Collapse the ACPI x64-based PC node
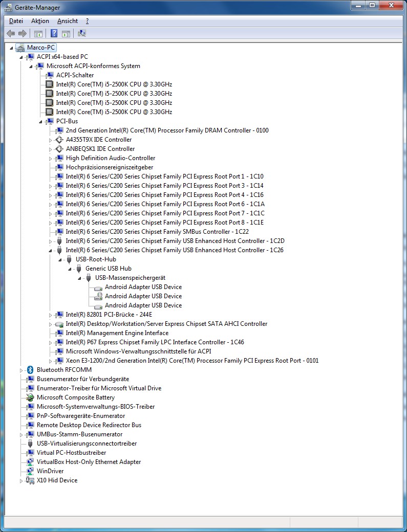 pyautogui.click(x=21, y=57)
